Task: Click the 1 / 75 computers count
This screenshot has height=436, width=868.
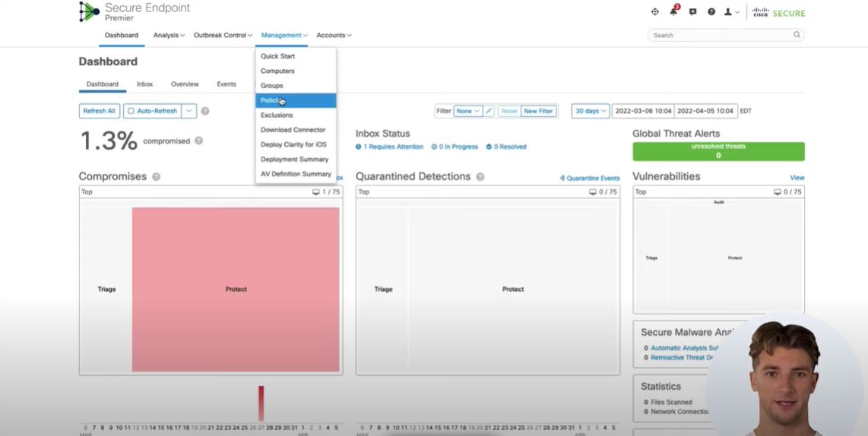Action: 327,192
